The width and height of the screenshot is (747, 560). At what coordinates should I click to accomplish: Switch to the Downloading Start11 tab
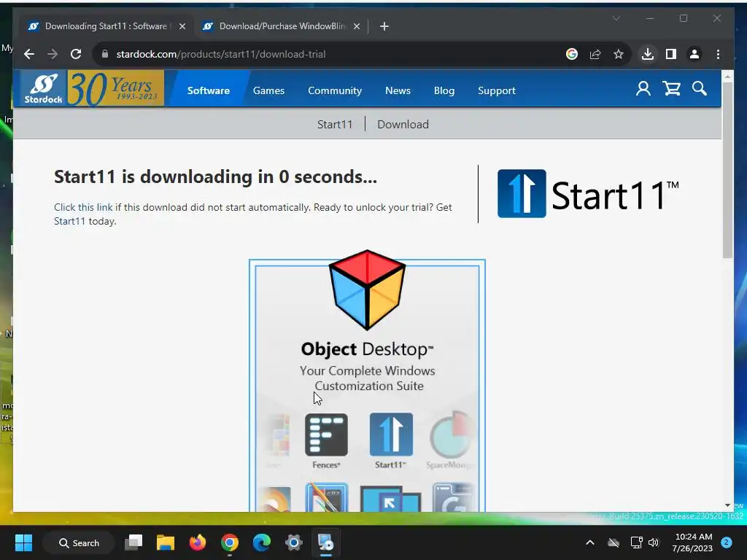[106, 26]
